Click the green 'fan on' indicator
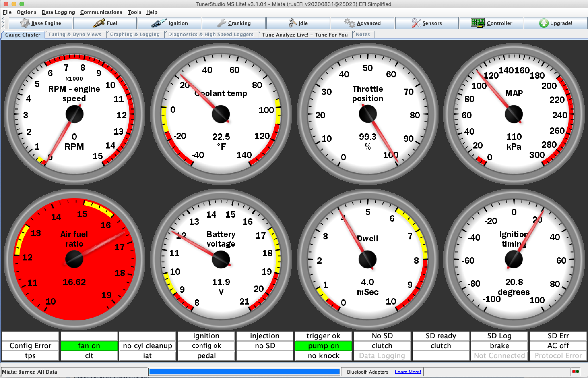 [x=89, y=346]
